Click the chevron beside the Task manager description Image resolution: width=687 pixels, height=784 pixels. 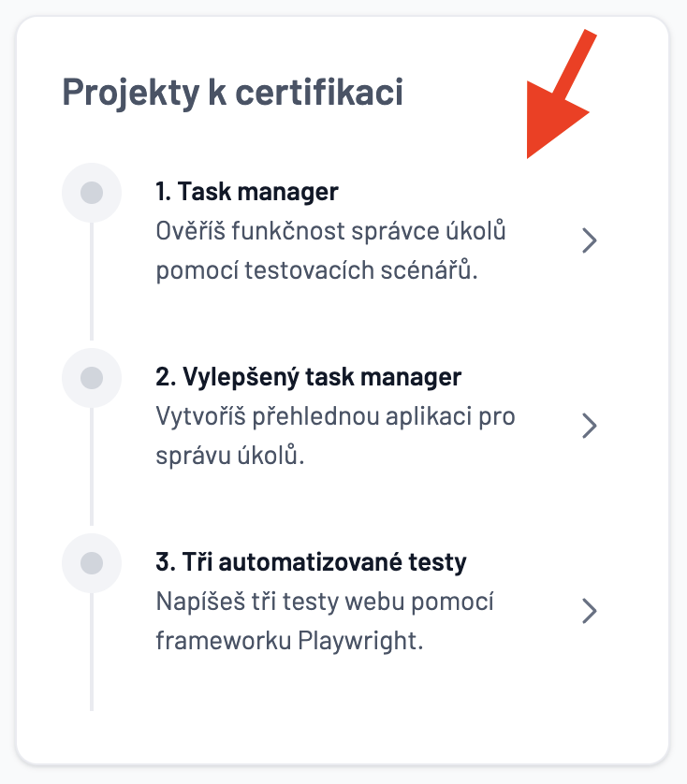(590, 240)
